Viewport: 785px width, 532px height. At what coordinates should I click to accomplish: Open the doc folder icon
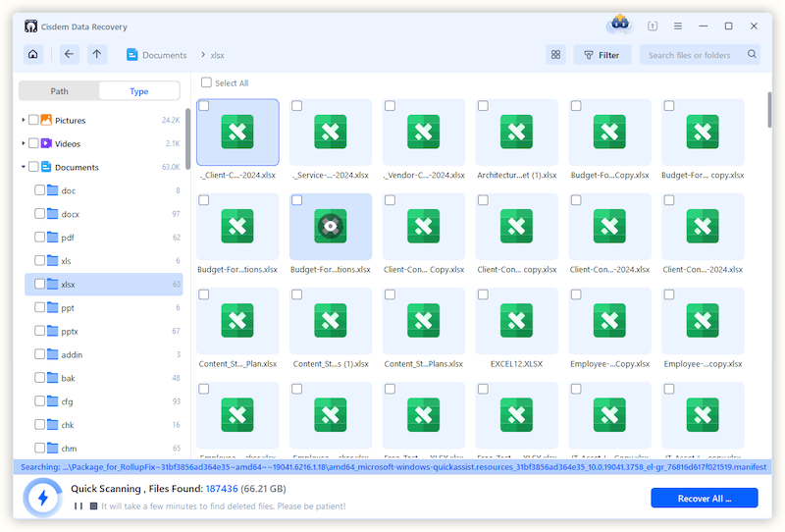pos(53,190)
